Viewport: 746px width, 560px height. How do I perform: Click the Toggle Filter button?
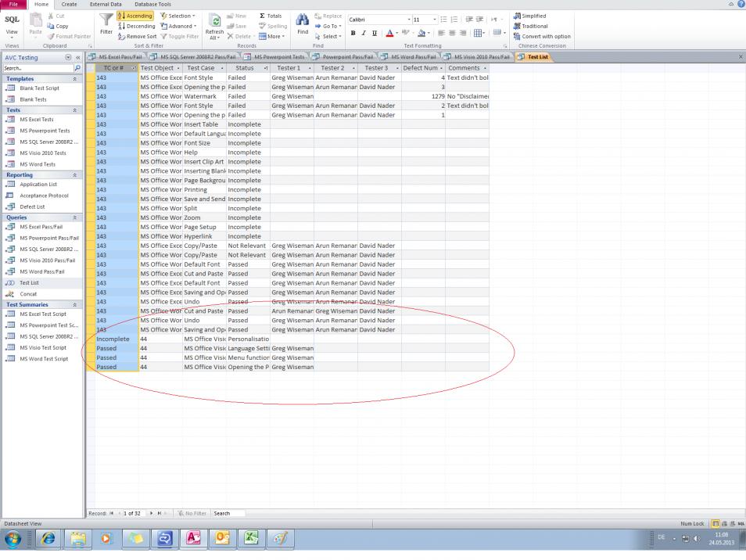click(180, 36)
